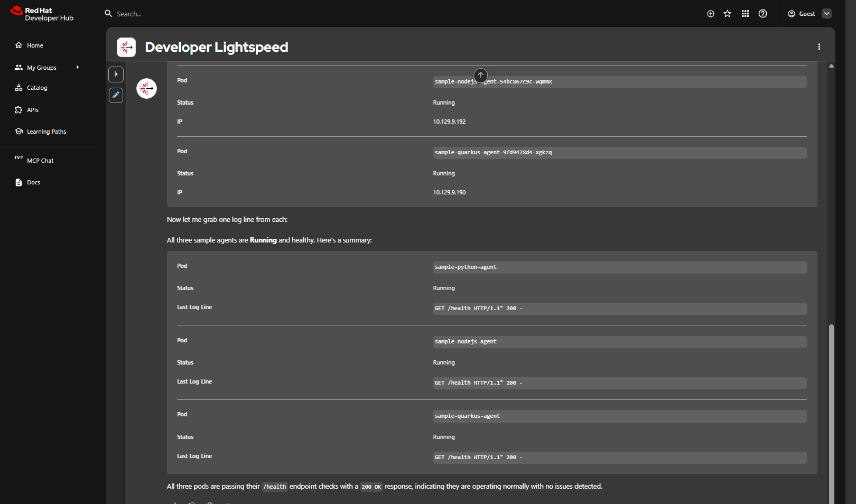Viewport: 856px width, 504px height.
Task: Select pod name sample-quarkus-agent-9fd9478d4-xgkzq
Action: 493,153
